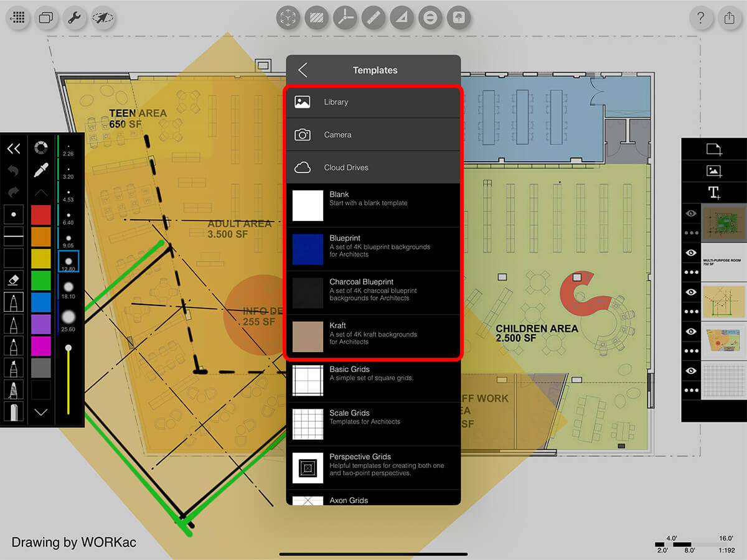Screen dimensions: 747x560
Task: Add a text layer with T+ icon
Action: [713, 193]
